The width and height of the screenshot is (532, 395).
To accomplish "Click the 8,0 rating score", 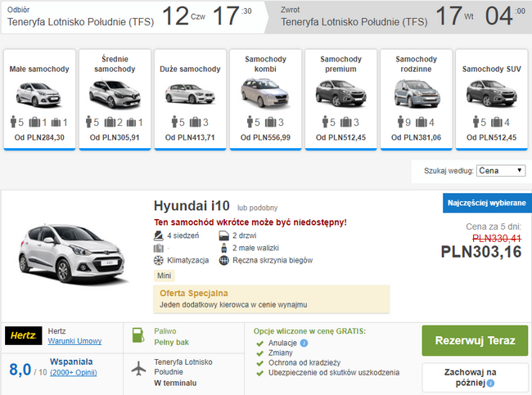I will (x=20, y=369).
